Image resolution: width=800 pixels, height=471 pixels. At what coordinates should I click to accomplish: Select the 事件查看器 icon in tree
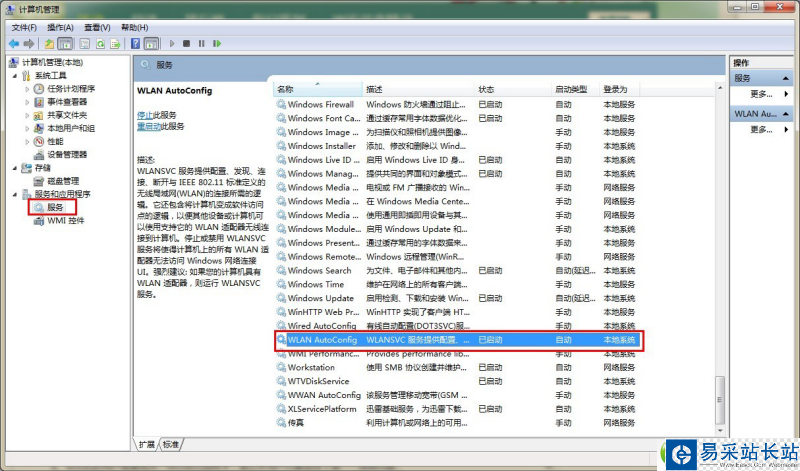tap(39, 102)
